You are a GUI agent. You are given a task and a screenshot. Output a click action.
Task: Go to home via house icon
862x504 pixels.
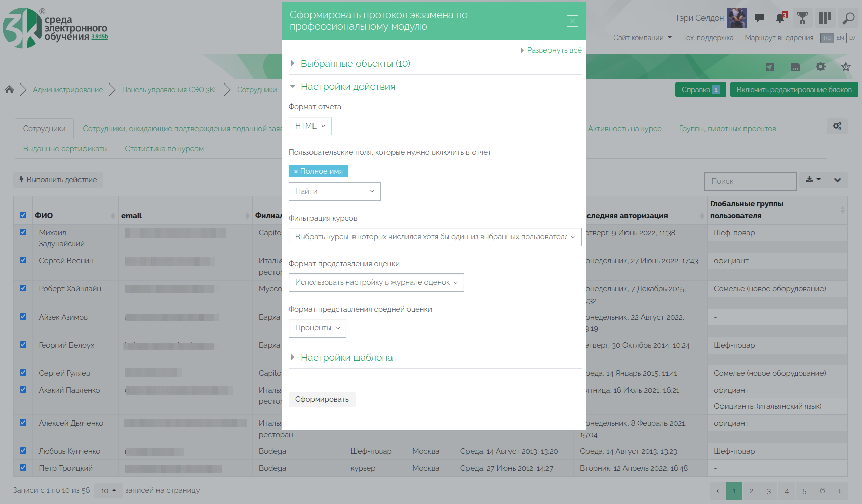tap(9, 90)
